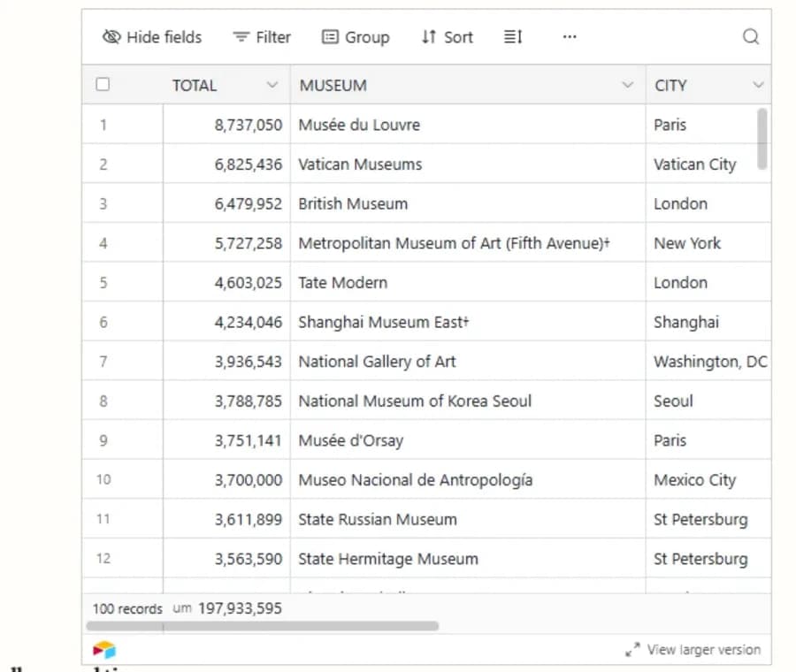Click the vertical scrollbar thumb
Image resolution: width=796 pixels, height=672 pixels.
click(762, 139)
